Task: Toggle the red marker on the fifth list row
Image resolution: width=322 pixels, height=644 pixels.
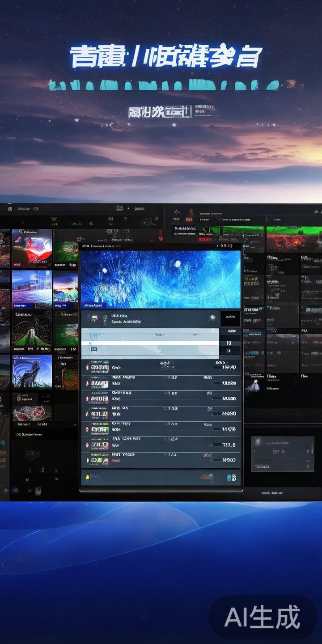Action: (87, 430)
